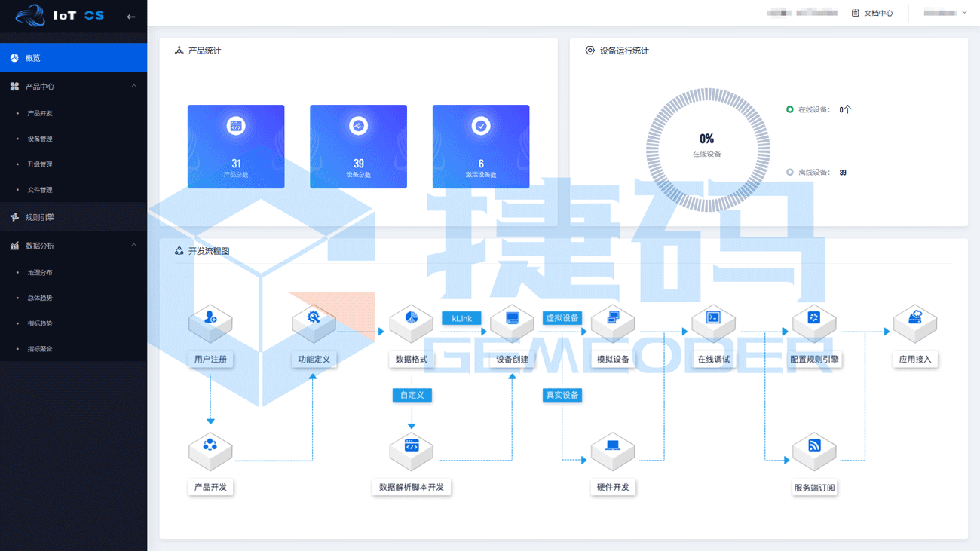Collapse the 数据分析 menu section
Image resolution: width=980 pixels, height=551 pixels.
pos(133,246)
